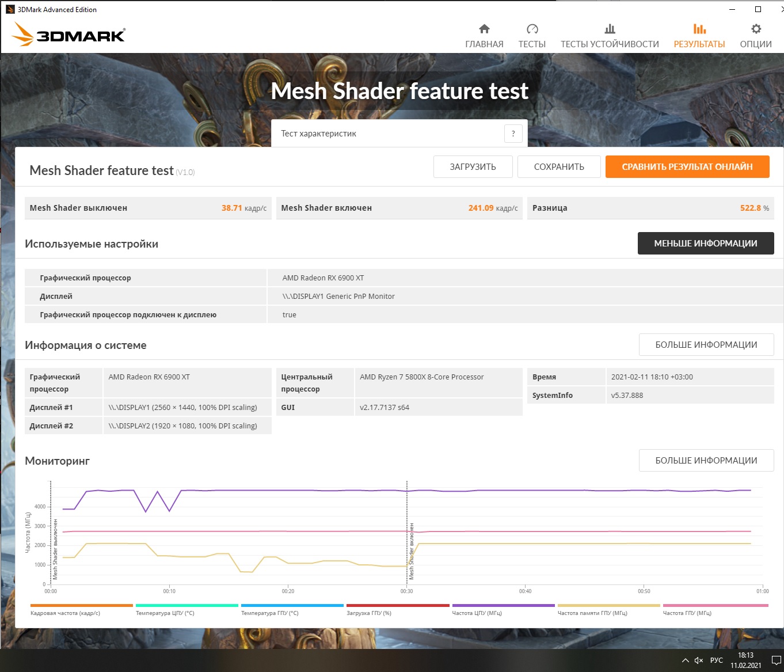Click Дисплей #2 resolution 1920 × 1080 value

(x=183, y=426)
